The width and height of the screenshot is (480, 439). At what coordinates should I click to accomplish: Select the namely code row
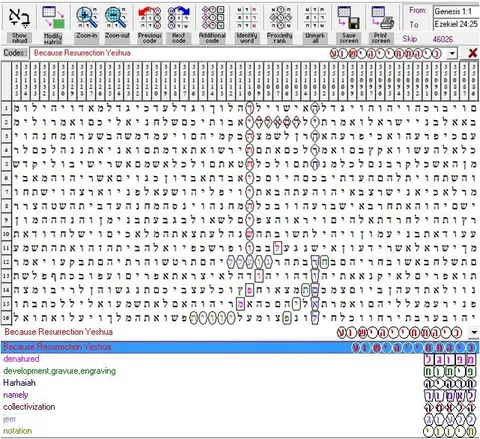240,395
